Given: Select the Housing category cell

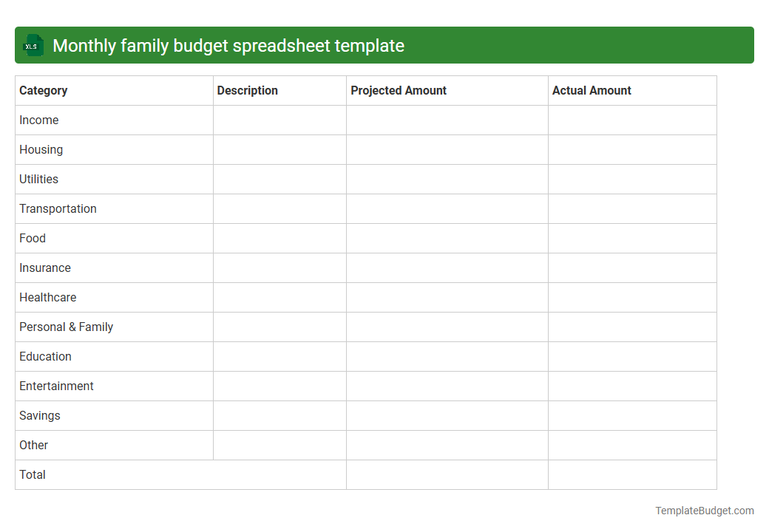Looking at the screenshot, I should click(41, 149).
